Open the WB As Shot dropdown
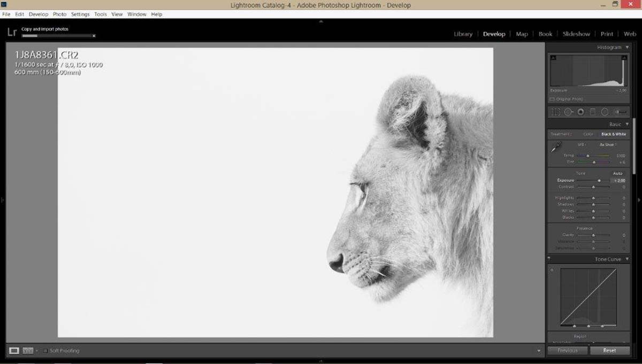The image size is (642, 364). (x=608, y=145)
